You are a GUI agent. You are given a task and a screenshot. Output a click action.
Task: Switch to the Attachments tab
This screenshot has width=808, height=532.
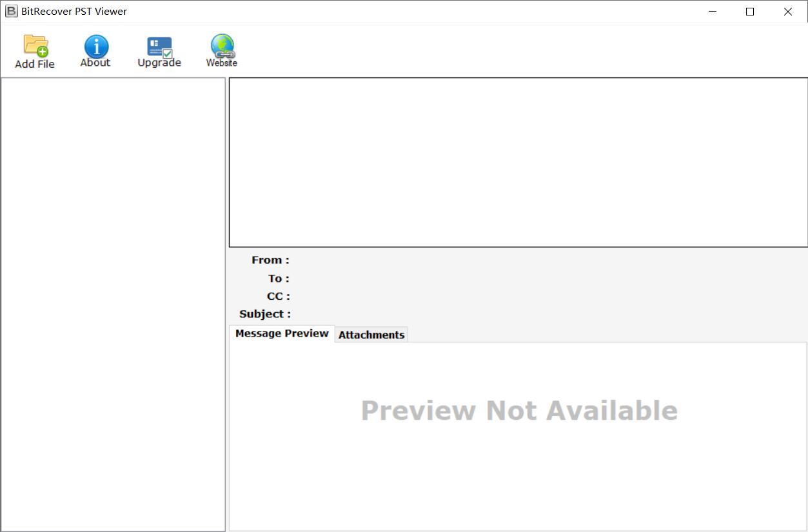[x=371, y=335]
